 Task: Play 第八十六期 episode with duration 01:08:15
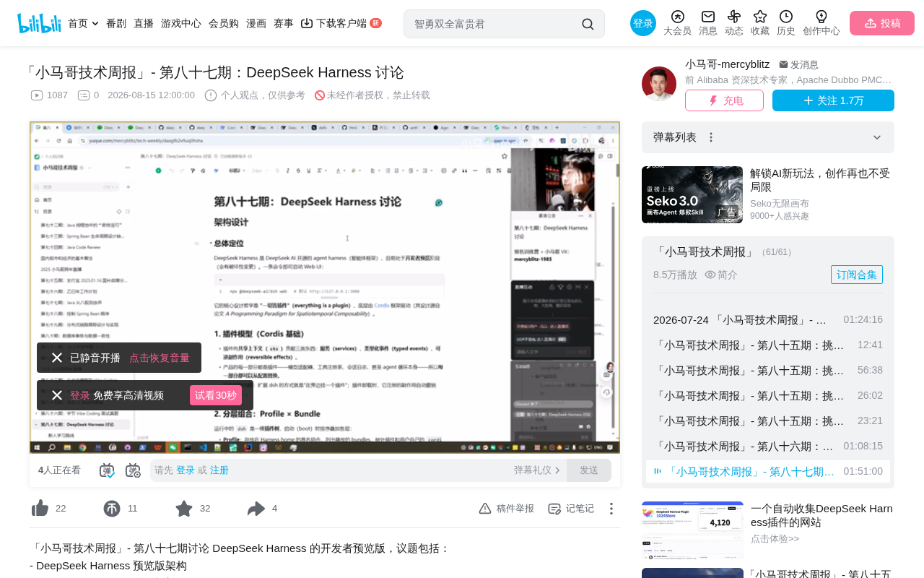tap(768, 446)
